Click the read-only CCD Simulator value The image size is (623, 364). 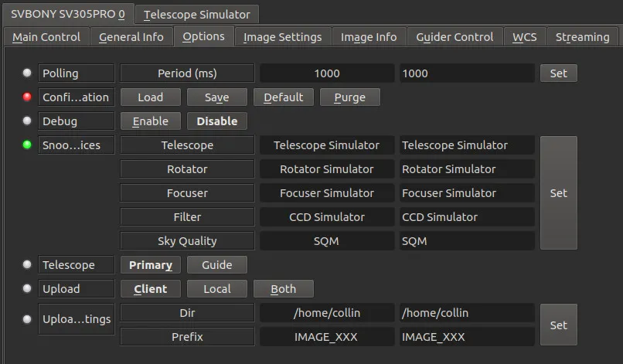pos(327,217)
